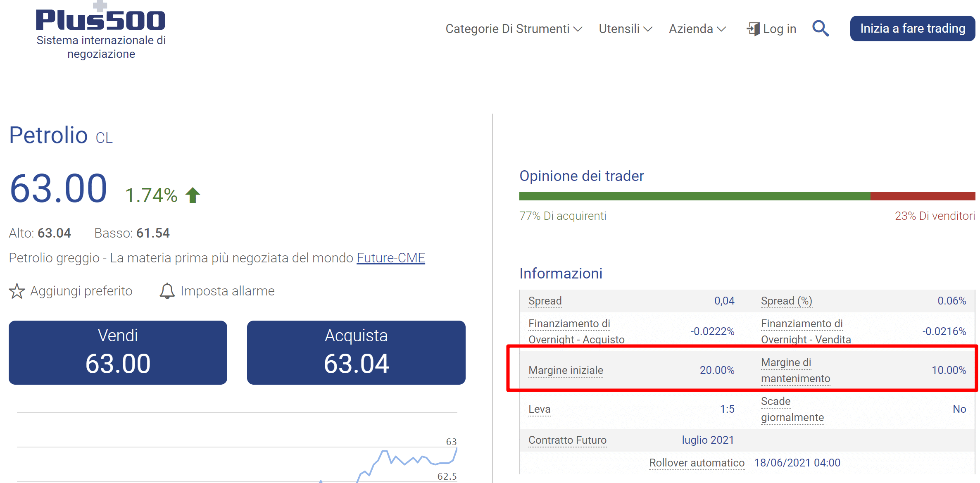Click the Margine iniziale label

pos(566,370)
